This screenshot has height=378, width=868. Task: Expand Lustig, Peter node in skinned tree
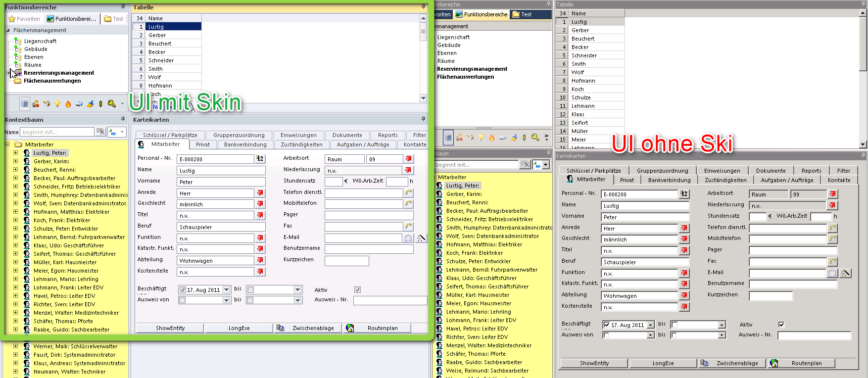click(15, 153)
